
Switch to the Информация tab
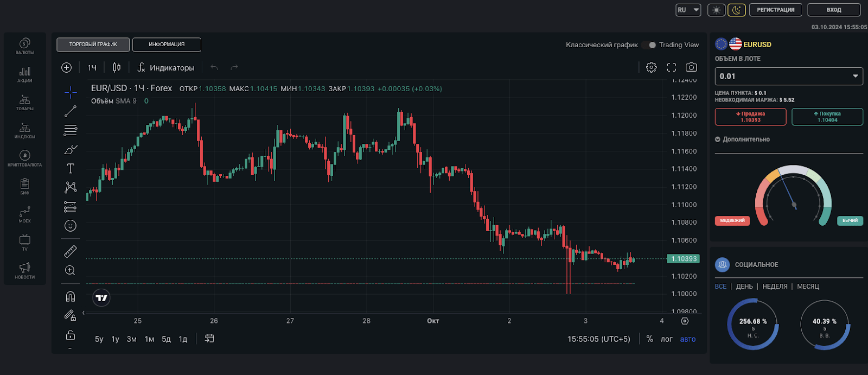coord(167,45)
